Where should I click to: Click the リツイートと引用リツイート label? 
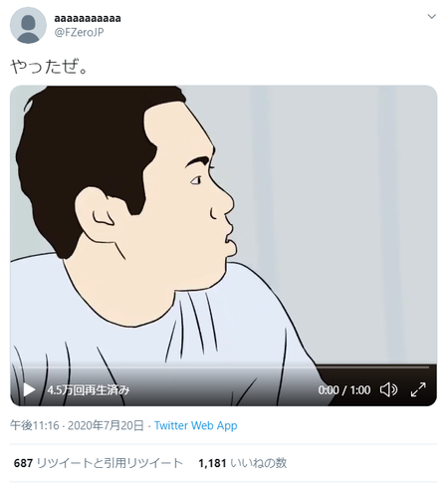[x=110, y=463]
